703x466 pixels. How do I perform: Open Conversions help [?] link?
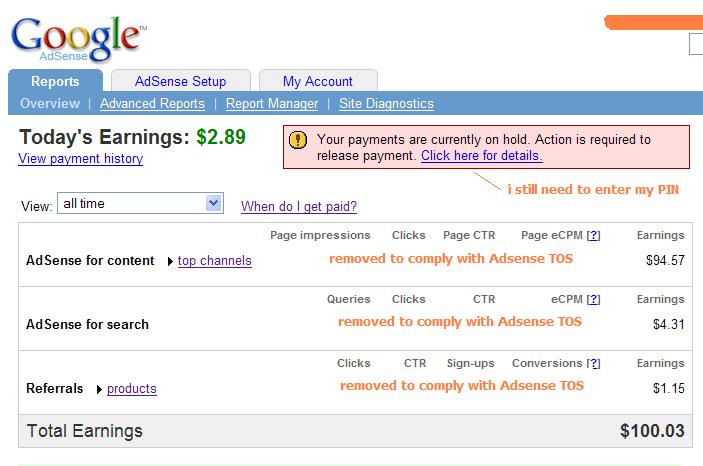(x=594, y=363)
